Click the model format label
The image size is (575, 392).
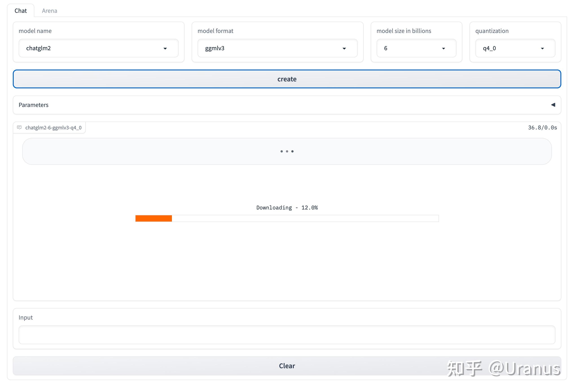click(215, 31)
